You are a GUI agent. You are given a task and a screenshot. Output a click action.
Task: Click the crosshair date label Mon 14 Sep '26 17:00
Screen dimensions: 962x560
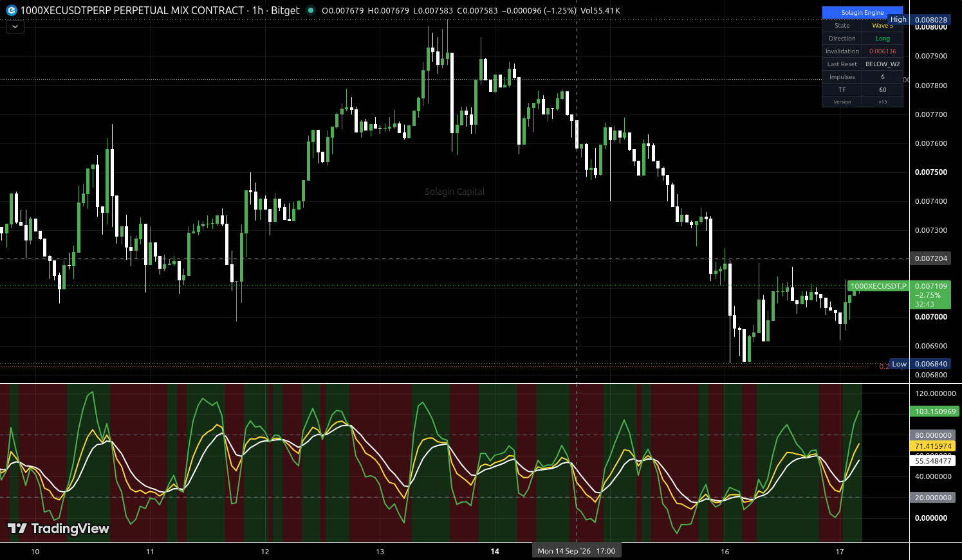click(577, 551)
